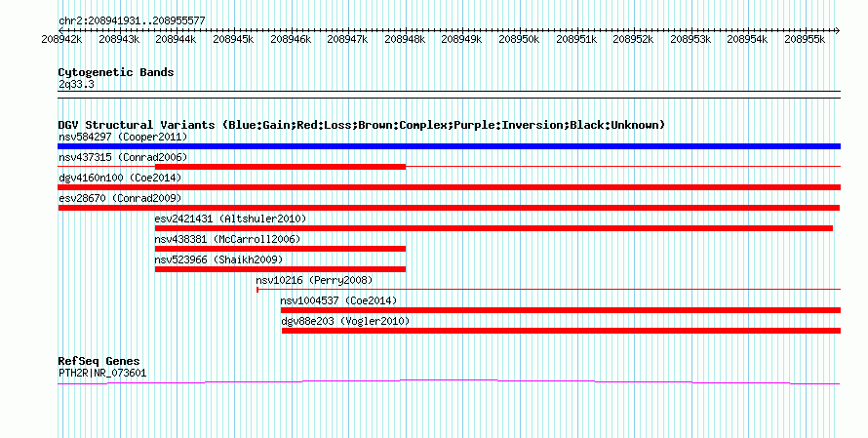Click the 208953k ruler tick label
The width and height of the screenshot is (868, 438).
(x=690, y=40)
